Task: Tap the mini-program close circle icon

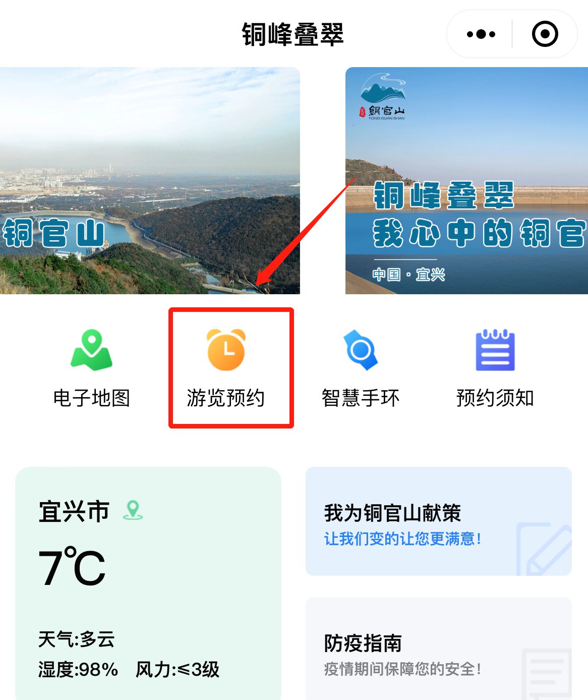Action: (x=545, y=34)
